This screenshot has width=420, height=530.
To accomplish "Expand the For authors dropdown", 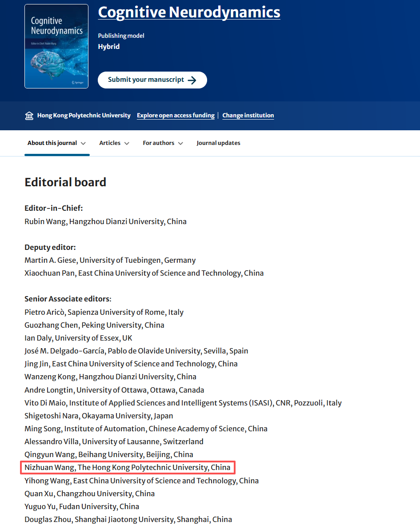I will (x=163, y=143).
